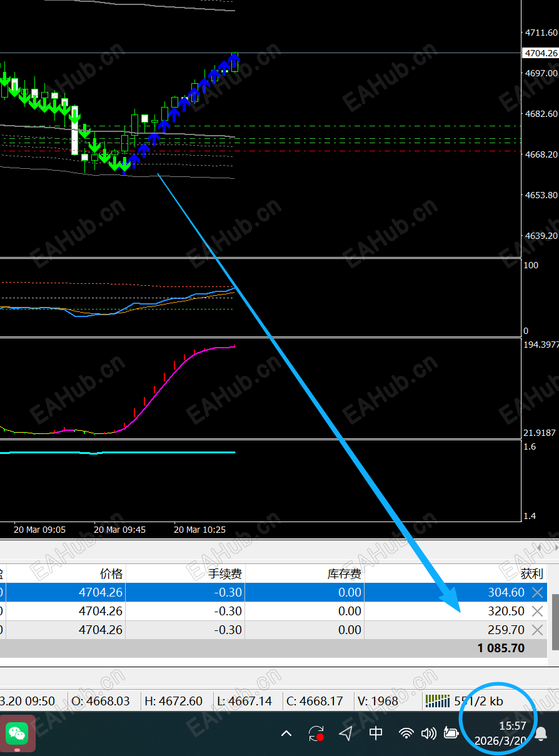Screen dimensions: 559x756
Task: Click status bar low value L: 4667.14
Action: click(x=244, y=701)
